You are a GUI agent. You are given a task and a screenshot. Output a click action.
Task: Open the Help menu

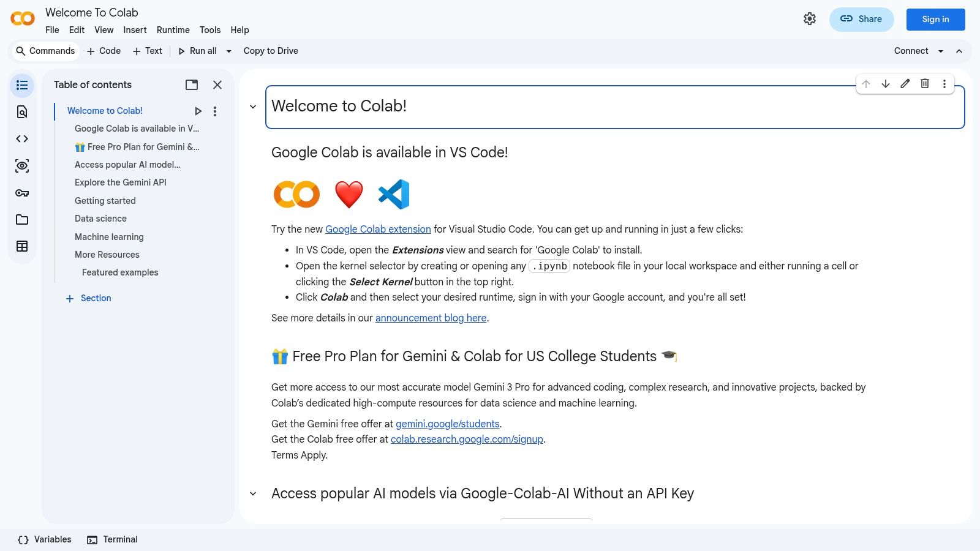pyautogui.click(x=239, y=30)
